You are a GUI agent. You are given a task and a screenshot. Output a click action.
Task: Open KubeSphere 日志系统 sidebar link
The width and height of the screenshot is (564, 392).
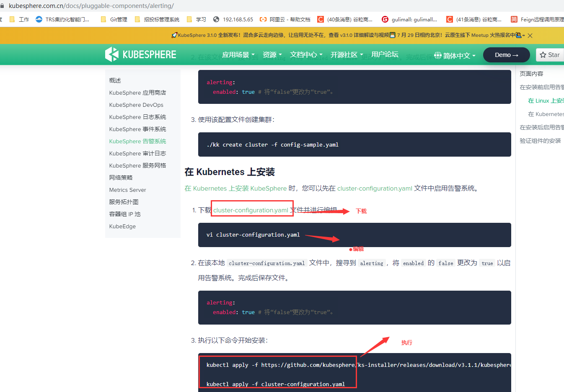point(137,117)
